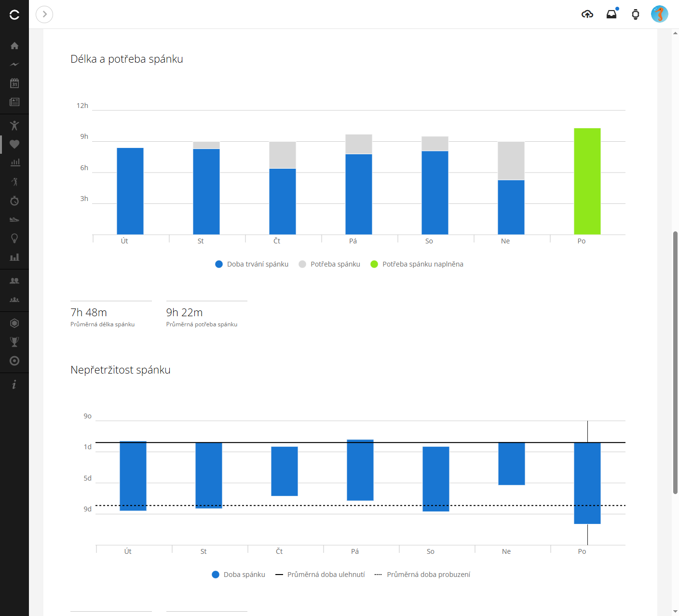Click the heart icon in the sidebar
Image resolution: width=679 pixels, height=616 pixels.
pyautogui.click(x=14, y=144)
